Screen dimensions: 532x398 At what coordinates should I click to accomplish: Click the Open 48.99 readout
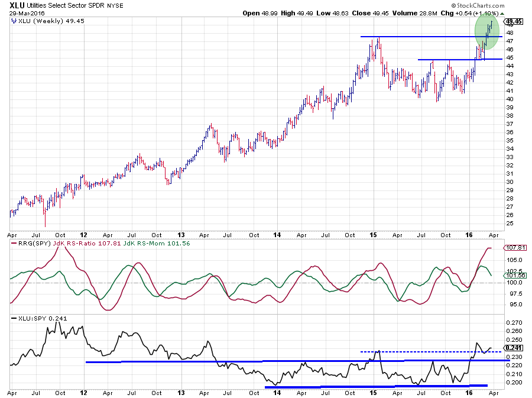click(x=260, y=13)
